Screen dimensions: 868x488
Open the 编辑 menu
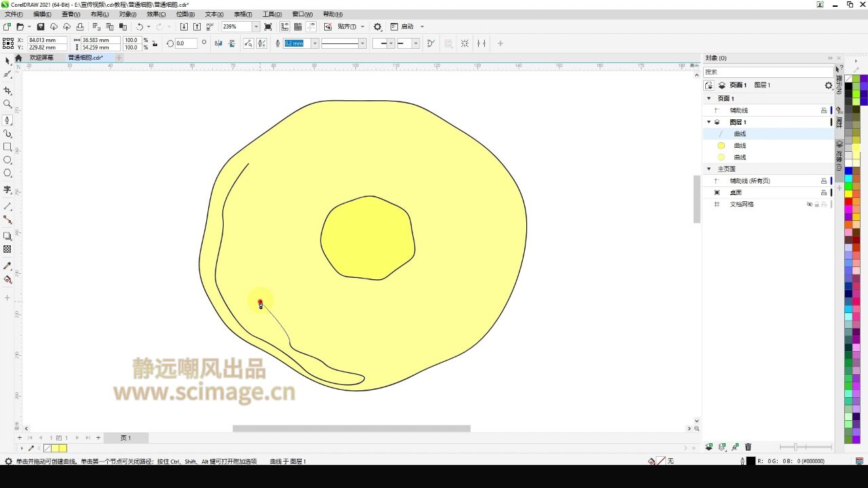[42, 14]
